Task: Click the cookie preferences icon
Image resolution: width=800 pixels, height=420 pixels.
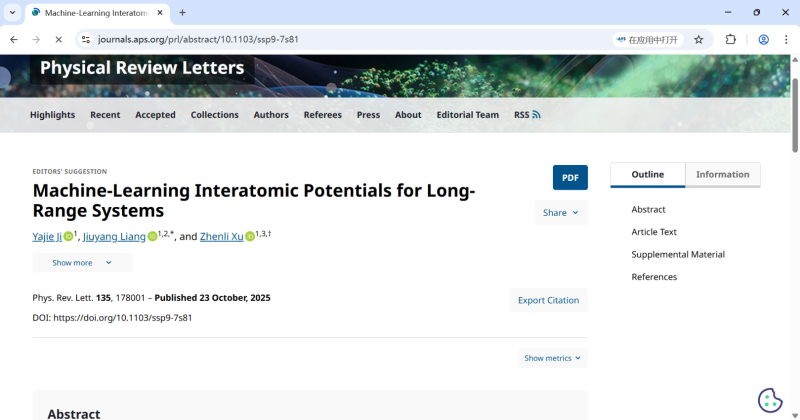Action: [x=769, y=399]
